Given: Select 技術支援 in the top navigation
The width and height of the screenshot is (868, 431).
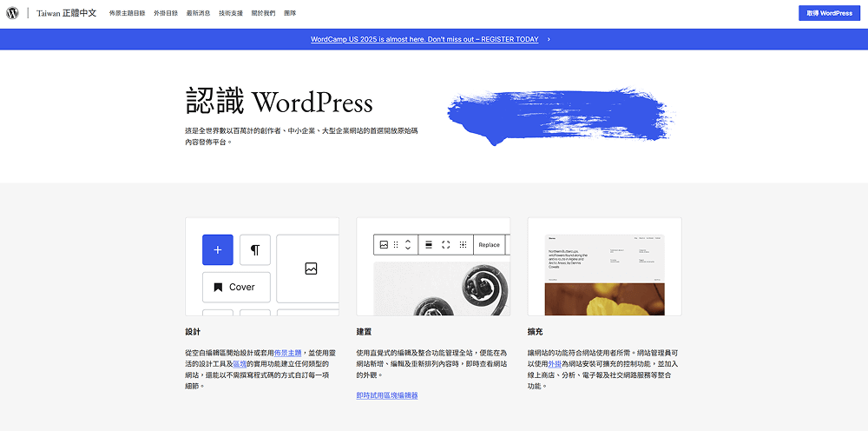Looking at the screenshot, I should tap(231, 13).
